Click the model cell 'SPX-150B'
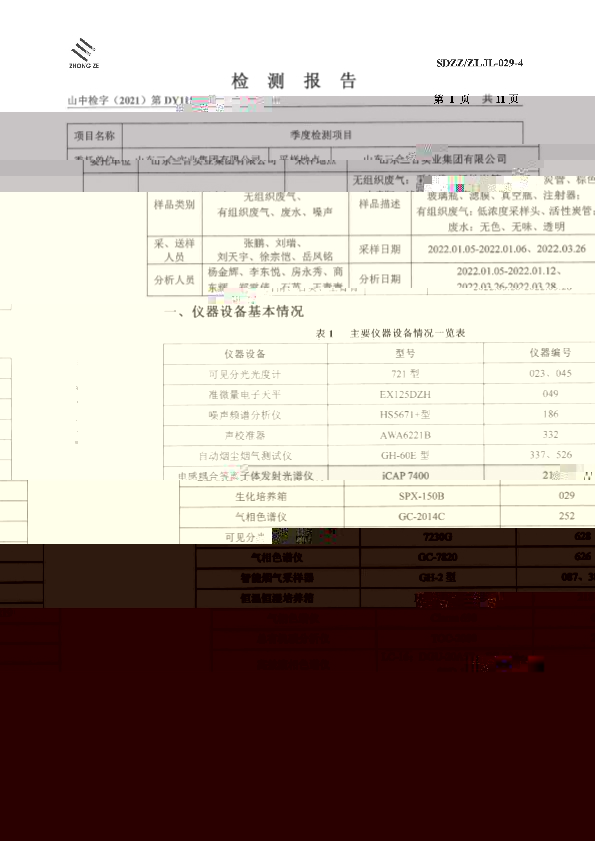This screenshot has width=595, height=841. click(x=422, y=496)
